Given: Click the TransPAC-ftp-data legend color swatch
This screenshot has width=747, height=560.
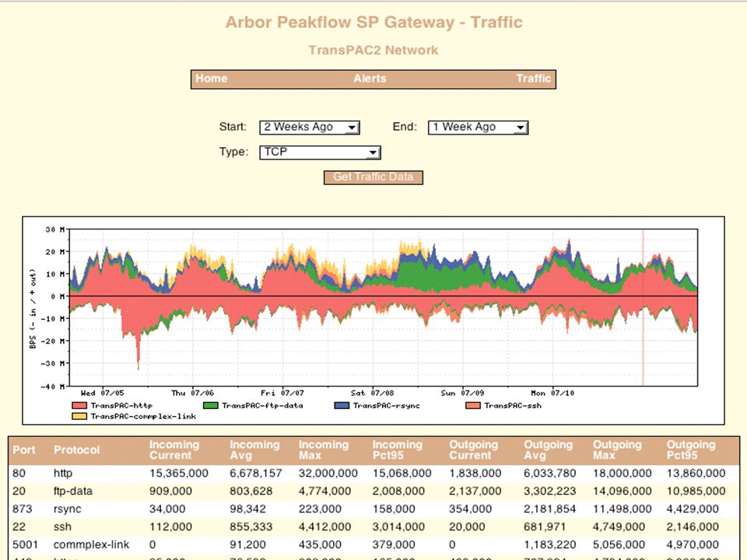Looking at the screenshot, I should coord(211,406).
